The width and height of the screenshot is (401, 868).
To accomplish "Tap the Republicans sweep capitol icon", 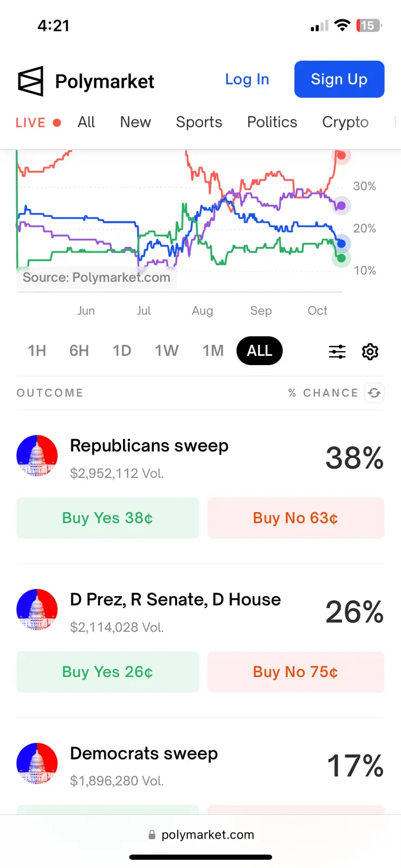I will click(37, 455).
